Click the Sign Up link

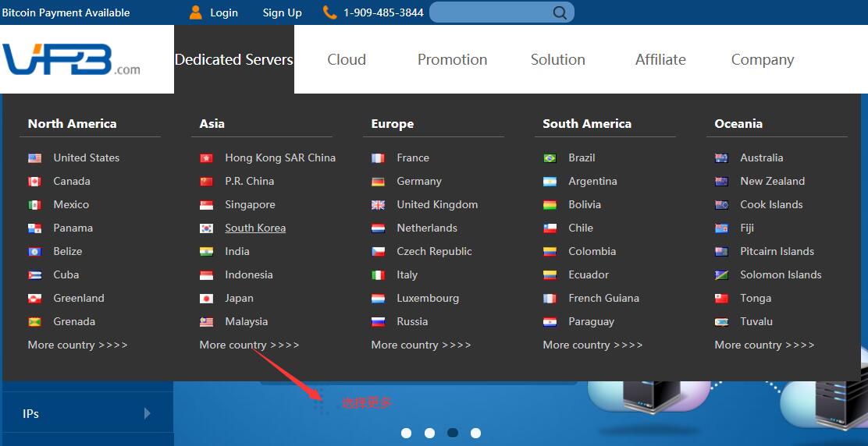(282, 12)
